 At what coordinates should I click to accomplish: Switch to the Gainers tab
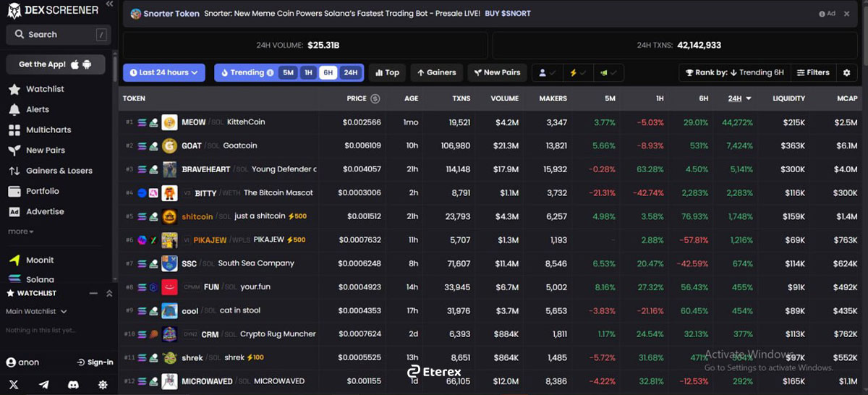[x=437, y=72]
